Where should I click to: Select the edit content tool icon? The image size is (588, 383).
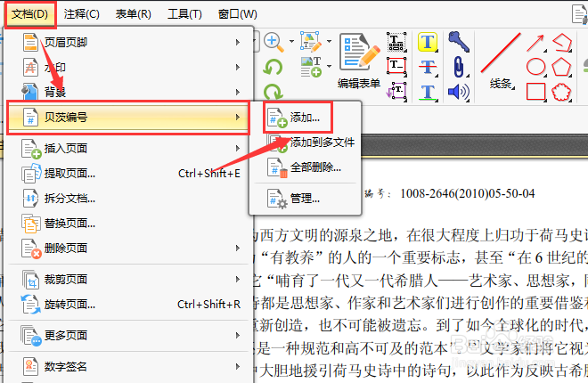coord(311,42)
